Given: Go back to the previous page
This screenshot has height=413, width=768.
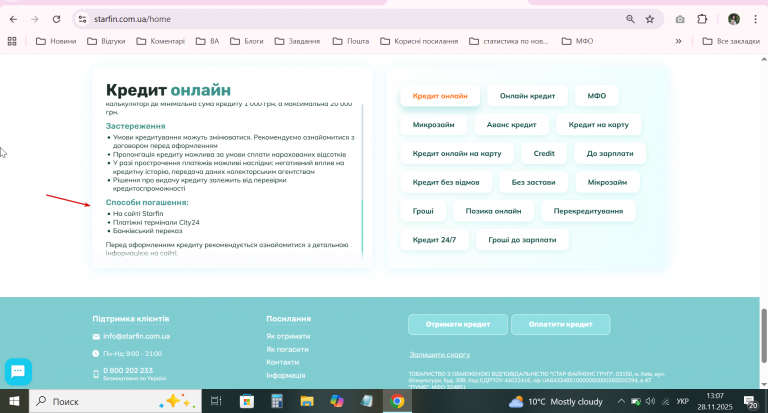Looking at the screenshot, I should point(13,19).
